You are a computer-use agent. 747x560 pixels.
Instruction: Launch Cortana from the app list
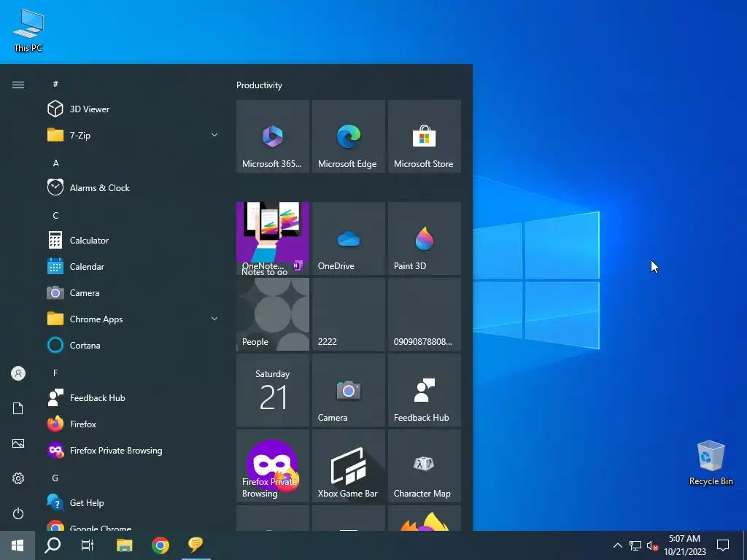point(132,345)
